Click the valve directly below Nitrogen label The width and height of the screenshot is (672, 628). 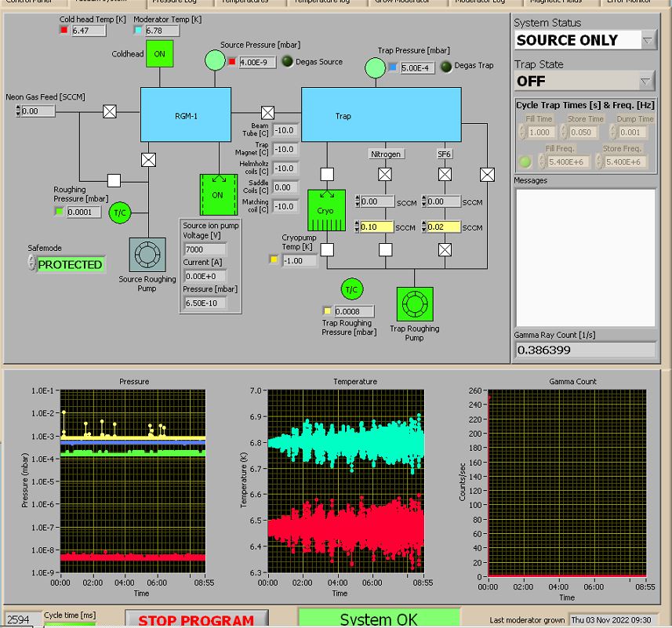click(x=385, y=174)
